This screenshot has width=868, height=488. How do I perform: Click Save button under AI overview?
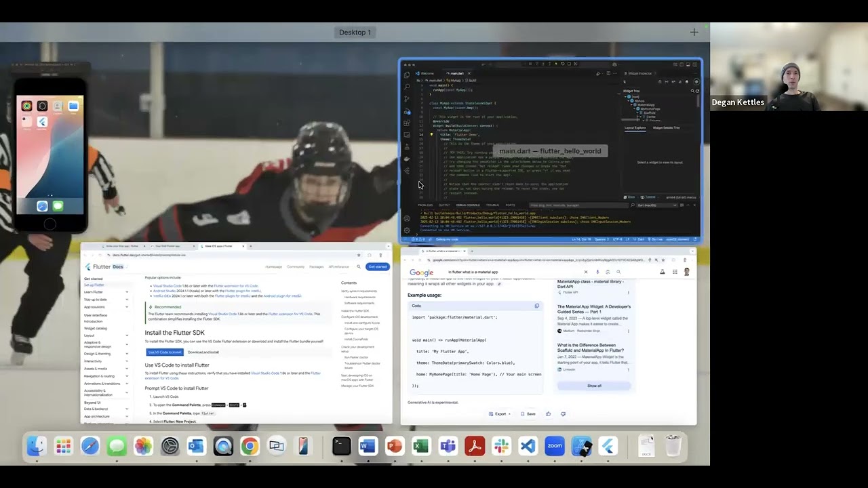pos(528,413)
